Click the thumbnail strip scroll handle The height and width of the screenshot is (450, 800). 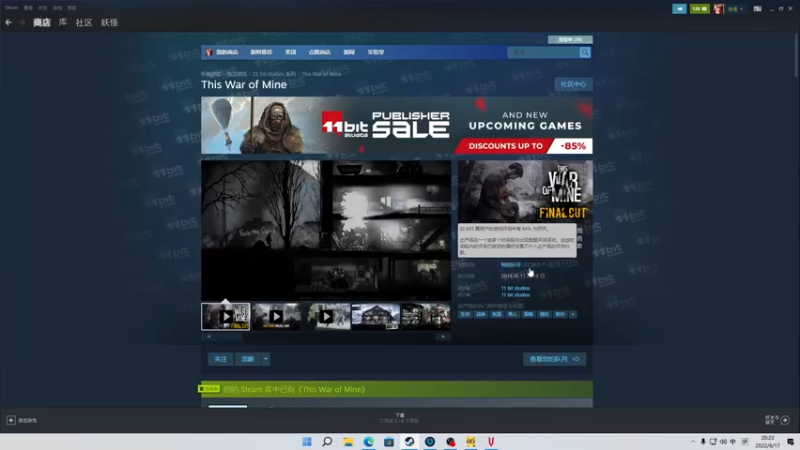click(229, 337)
